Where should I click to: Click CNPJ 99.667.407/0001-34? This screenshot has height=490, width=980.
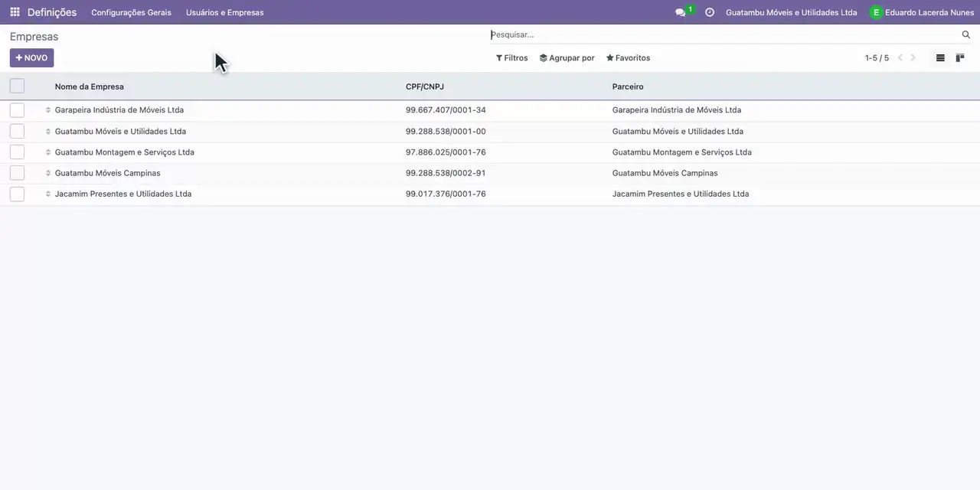[446, 110]
